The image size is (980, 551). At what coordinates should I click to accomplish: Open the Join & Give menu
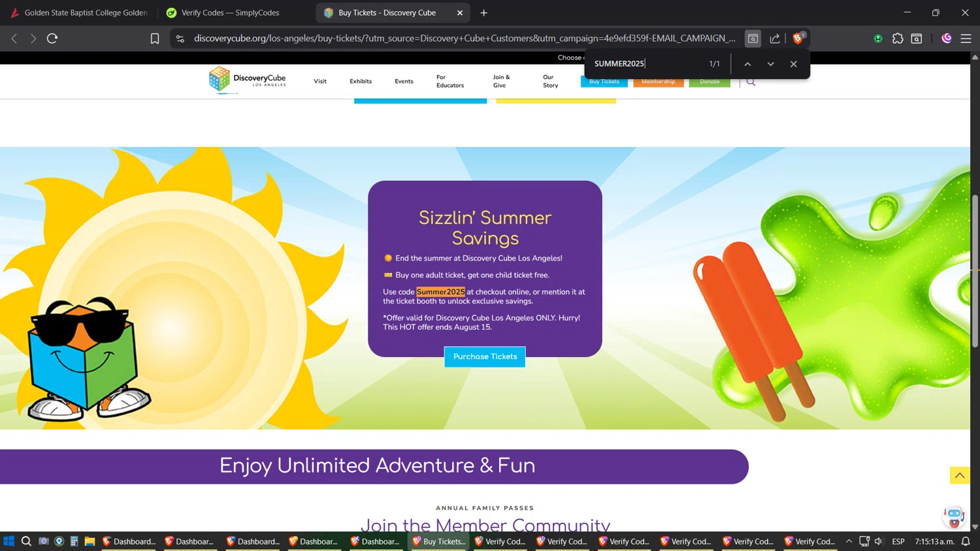pos(502,82)
